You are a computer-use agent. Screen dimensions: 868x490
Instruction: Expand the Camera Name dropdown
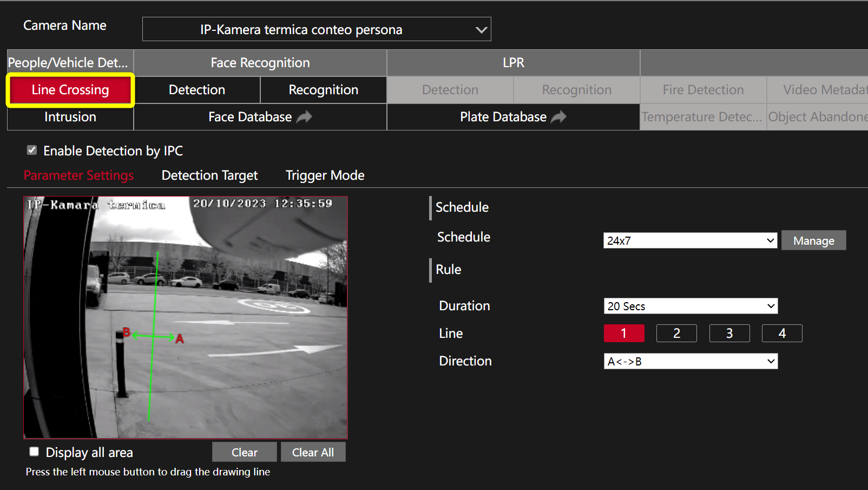tap(317, 29)
